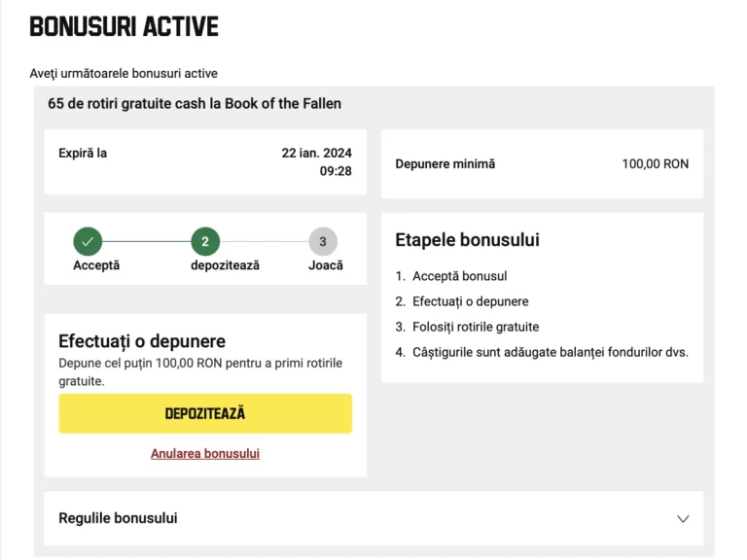The height and width of the screenshot is (560, 747).
Task: Click the Depunere minimă 100,00 RON row
Action: coord(542,163)
